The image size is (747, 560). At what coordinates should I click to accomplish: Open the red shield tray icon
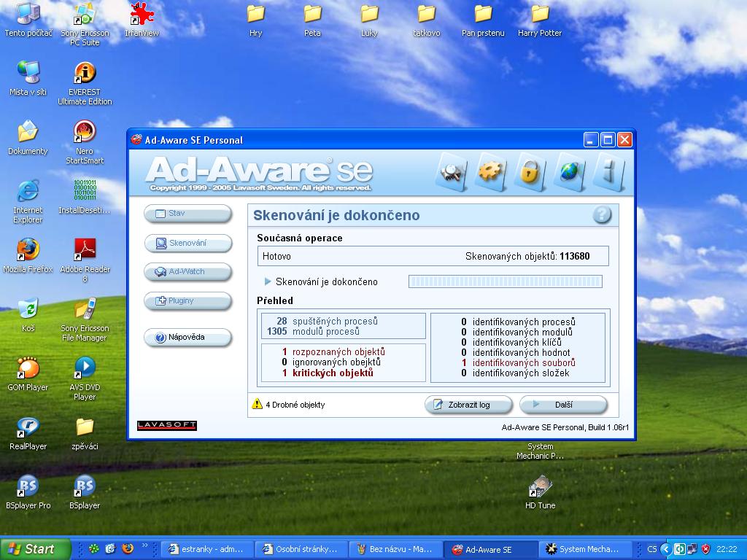tap(705, 549)
